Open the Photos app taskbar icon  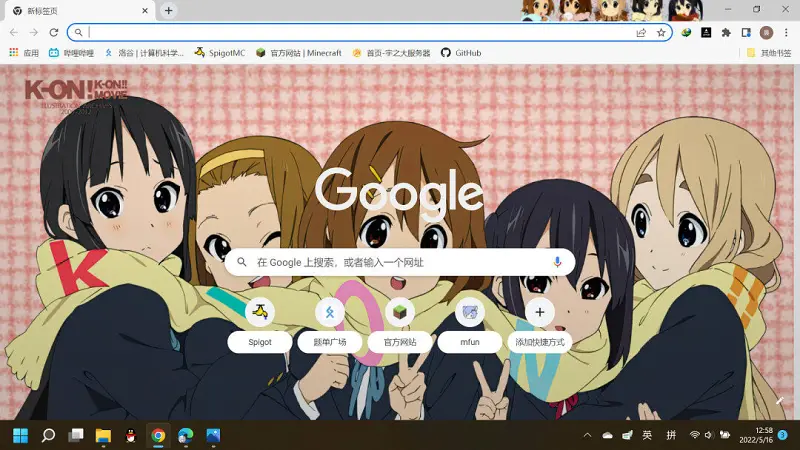pos(213,436)
